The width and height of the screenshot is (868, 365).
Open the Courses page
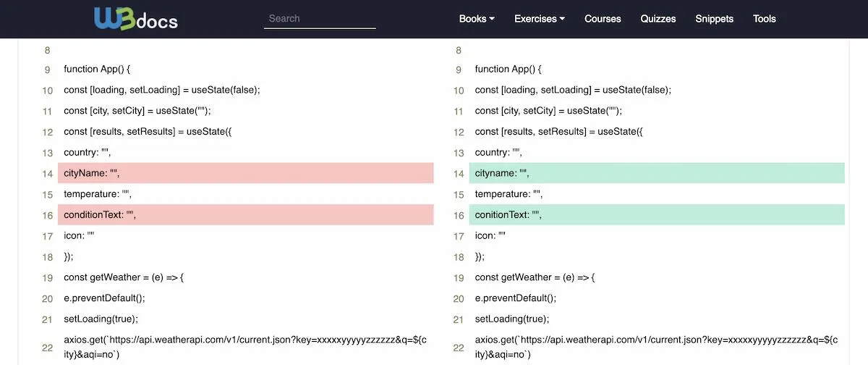[603, 19]
